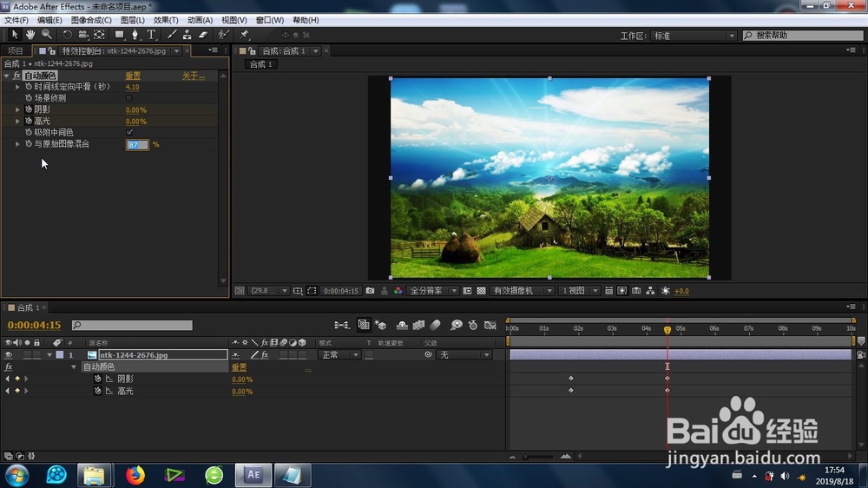The height and width of the screenshot is (488, 868).
Task: Click the 阴影 0.00% value in effect controls
Action: pyautogui.click(x=136, y=109)
